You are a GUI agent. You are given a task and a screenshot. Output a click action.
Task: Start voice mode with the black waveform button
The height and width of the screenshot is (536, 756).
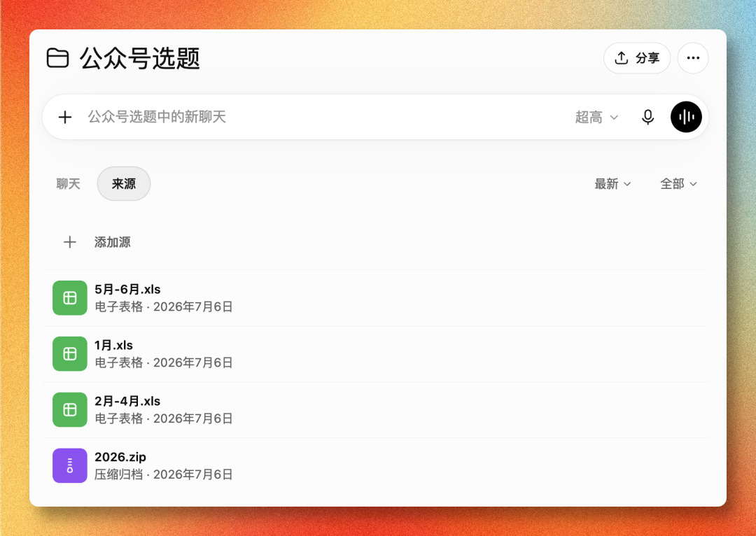pyautogui.click(x=685, y=117)
